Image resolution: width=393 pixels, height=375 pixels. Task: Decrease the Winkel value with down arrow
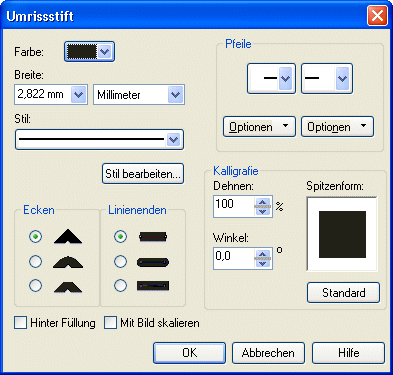[263, 263]
